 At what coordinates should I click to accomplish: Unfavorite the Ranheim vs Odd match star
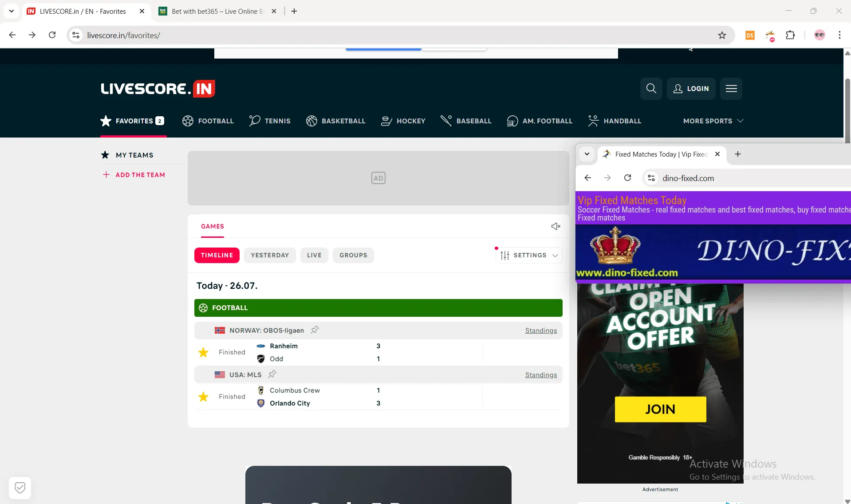[203, 352]
